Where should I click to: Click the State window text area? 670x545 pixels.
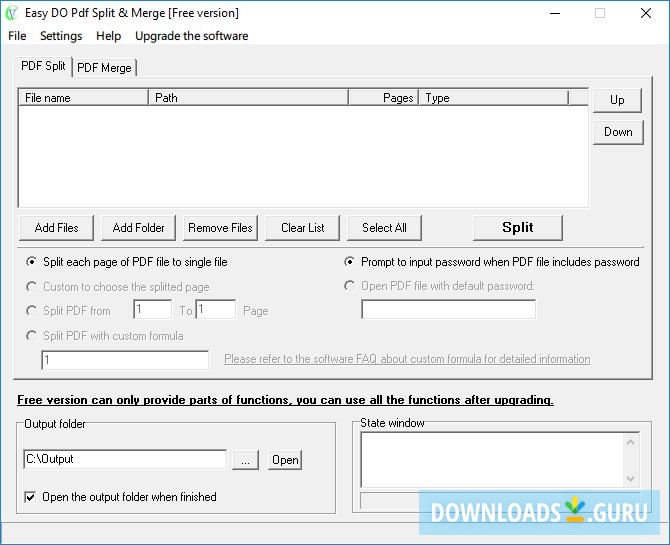point(491,460)
